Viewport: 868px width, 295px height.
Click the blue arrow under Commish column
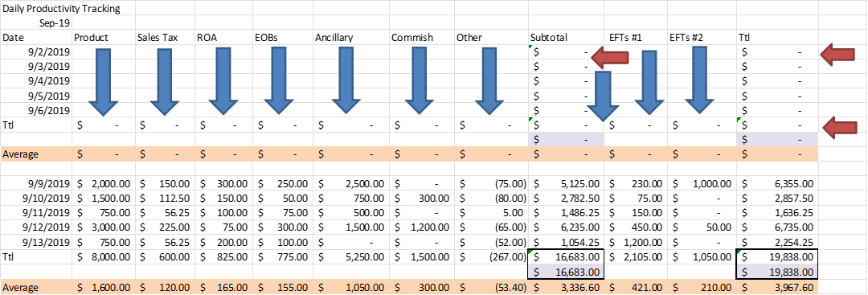point(420,81)
